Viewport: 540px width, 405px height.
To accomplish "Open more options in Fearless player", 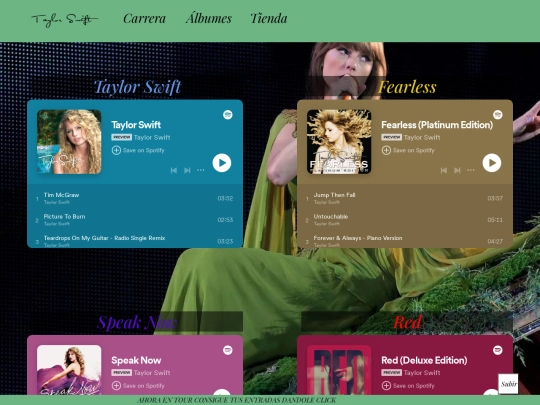I will [470, 170].
